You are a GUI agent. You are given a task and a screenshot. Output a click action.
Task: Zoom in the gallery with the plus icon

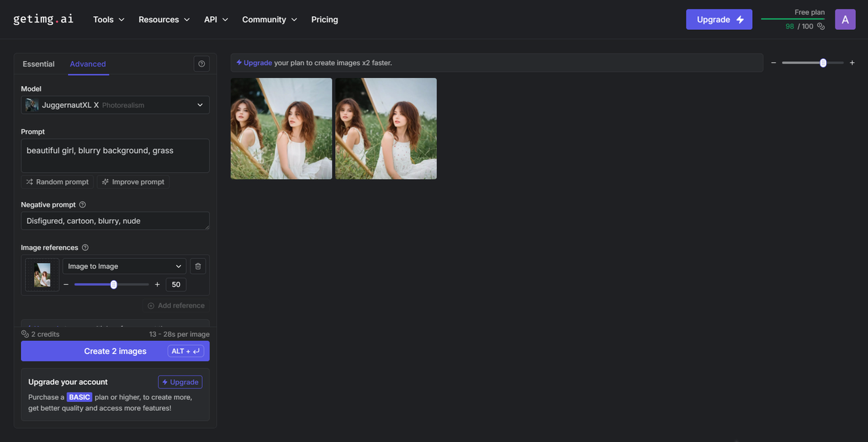click(x=852, y=63)
